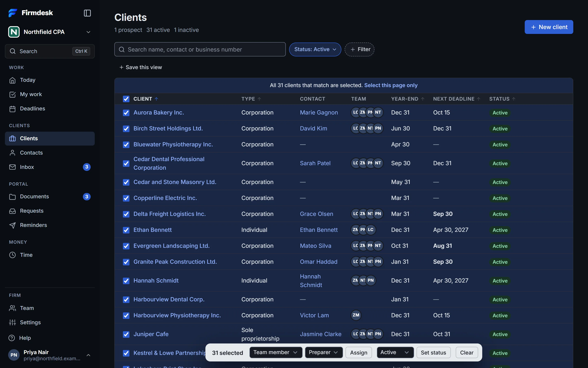Uncheck Hannah Schmidt row checkbox

(126, 281)
